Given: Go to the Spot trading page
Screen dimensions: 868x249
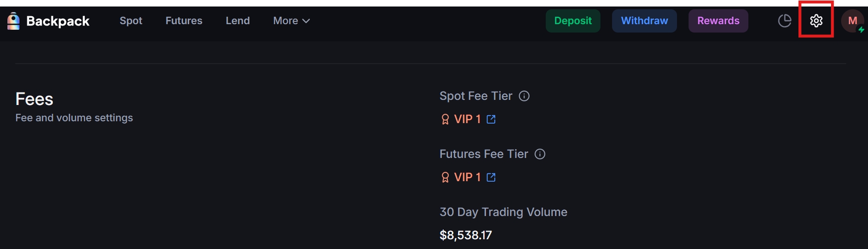Looking at the screenshot, I should [131, 21].
